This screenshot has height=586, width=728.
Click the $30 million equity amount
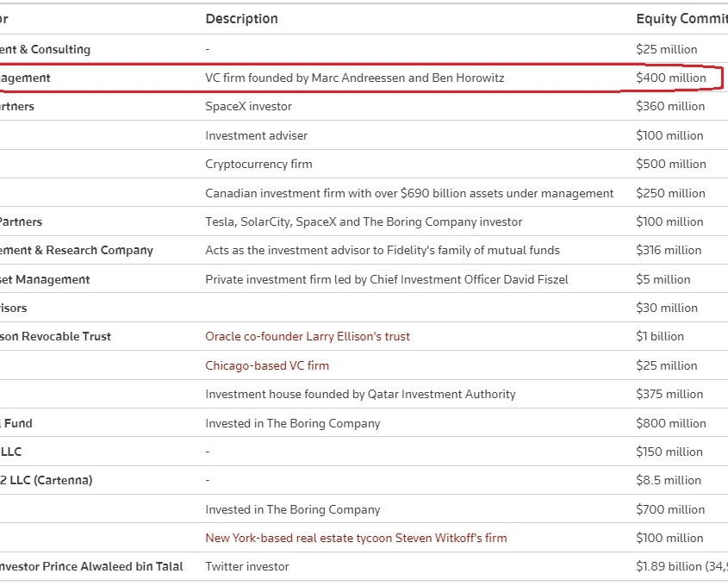click(667, 308)
